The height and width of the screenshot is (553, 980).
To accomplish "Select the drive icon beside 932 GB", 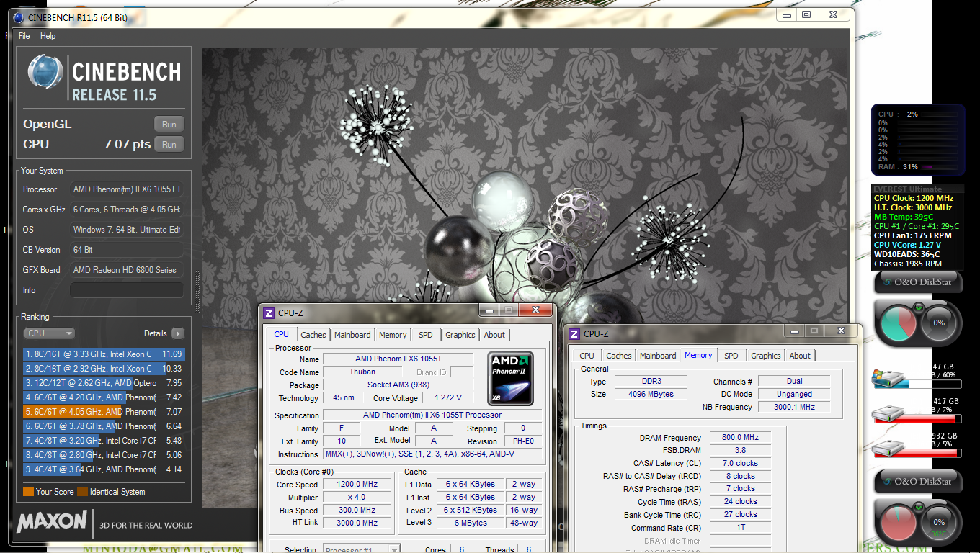I will (888, 449).
